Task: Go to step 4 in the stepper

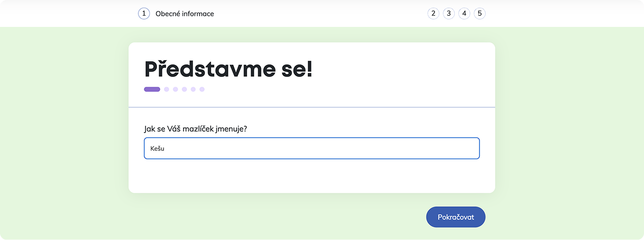Action: point(464,14)
